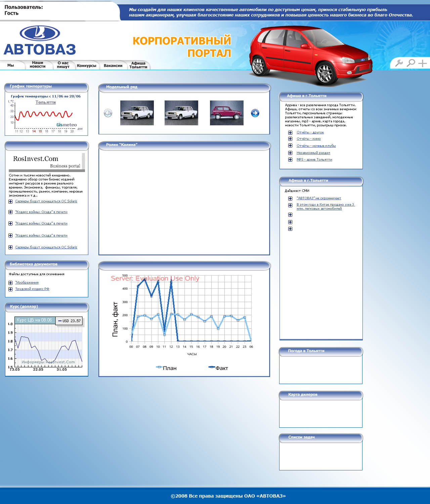Expand the plus next to Отчёты - другое
Image resolution: width=430 pixels, height=504 pixels.
(x=290, y=133)
